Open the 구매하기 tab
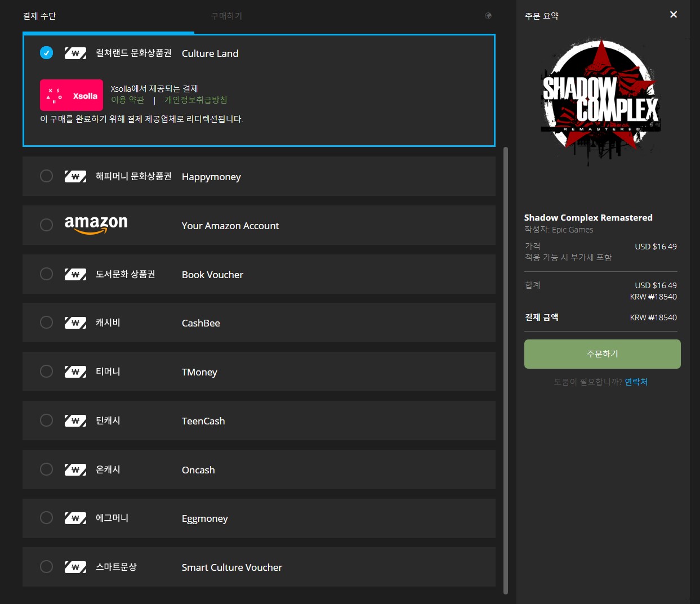This screenshot has width=700, height=604. tap(226, 16)
